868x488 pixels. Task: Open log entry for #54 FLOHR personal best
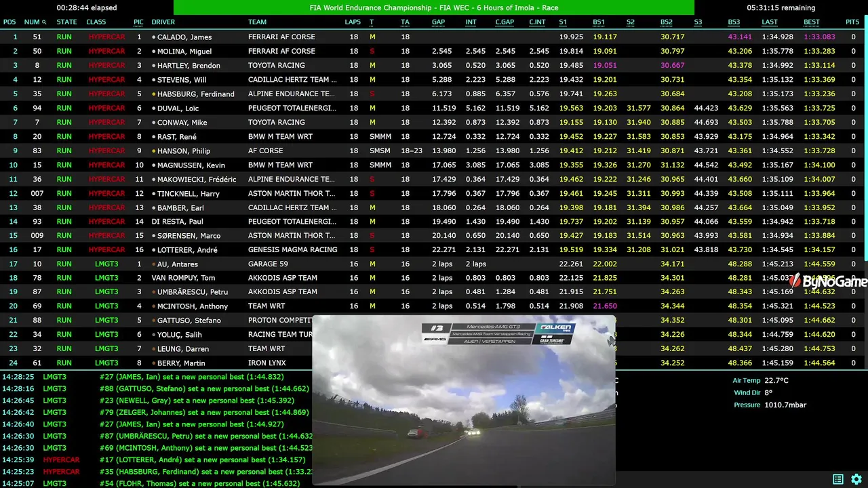[x=199, y=483]
